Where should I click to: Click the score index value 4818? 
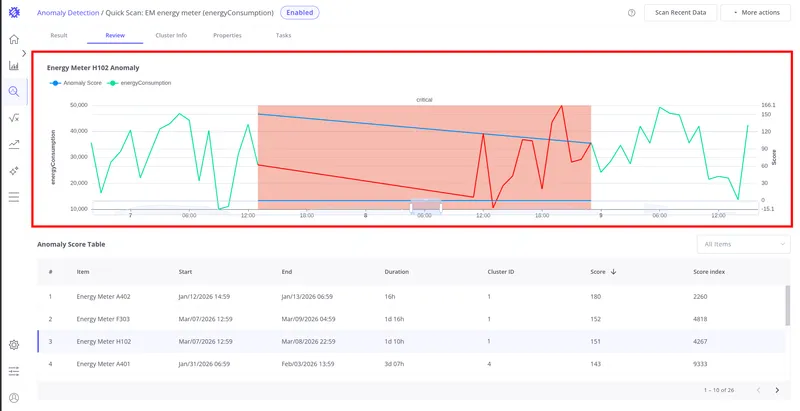(700, 319)
